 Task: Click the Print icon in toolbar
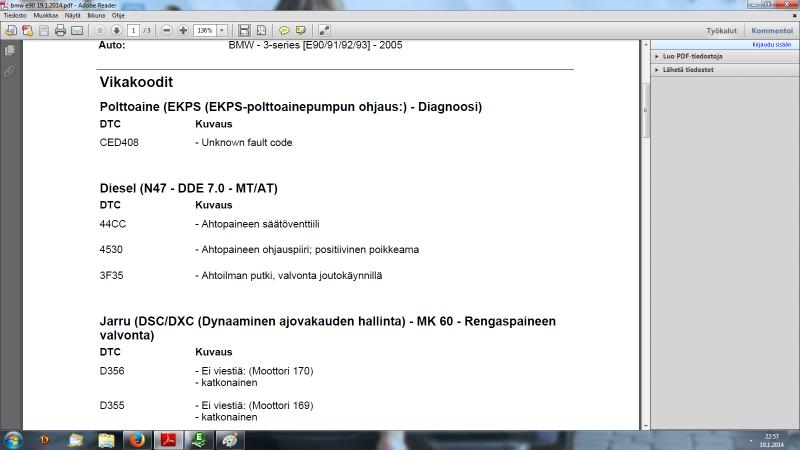point(60,31)
